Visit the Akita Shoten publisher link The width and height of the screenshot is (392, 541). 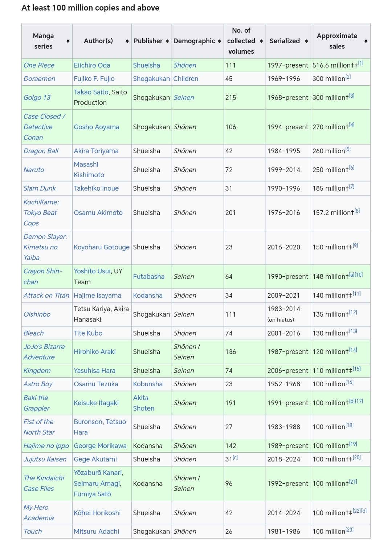point(144,403)
